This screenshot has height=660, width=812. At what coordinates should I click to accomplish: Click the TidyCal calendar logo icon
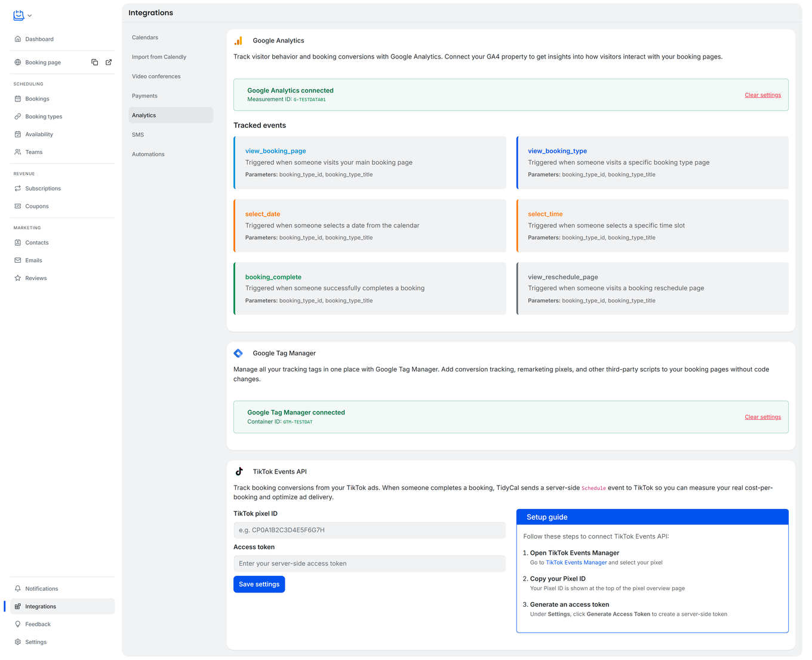[19, 16]
